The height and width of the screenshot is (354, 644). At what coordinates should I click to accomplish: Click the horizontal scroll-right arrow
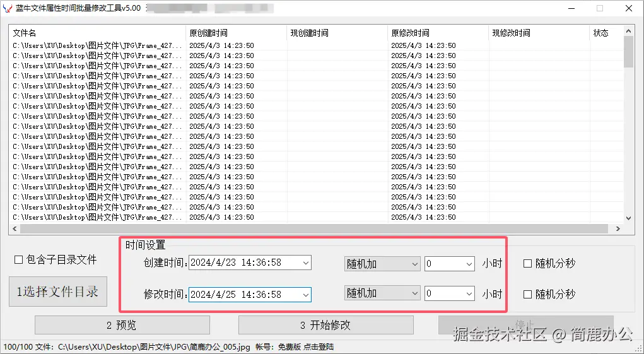click(618, 229)
